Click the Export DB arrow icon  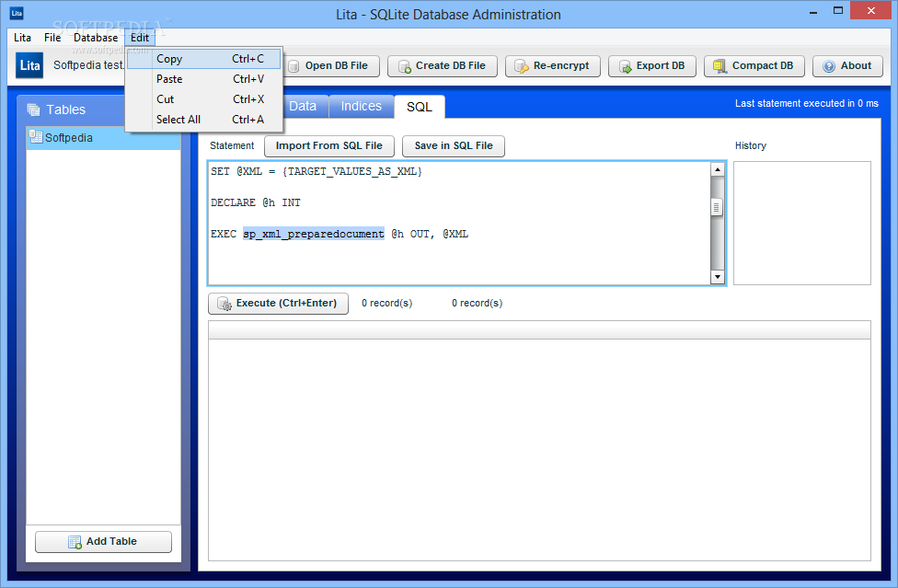tap(625, 66)
